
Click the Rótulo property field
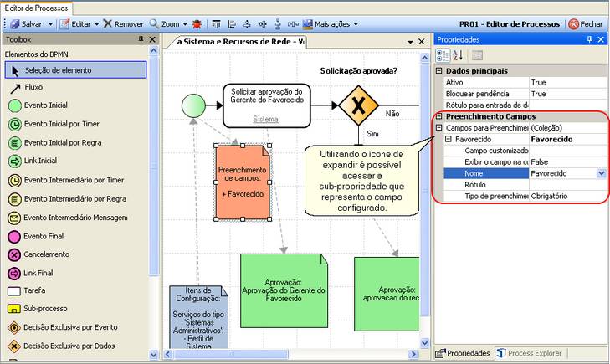pos(568,185)
